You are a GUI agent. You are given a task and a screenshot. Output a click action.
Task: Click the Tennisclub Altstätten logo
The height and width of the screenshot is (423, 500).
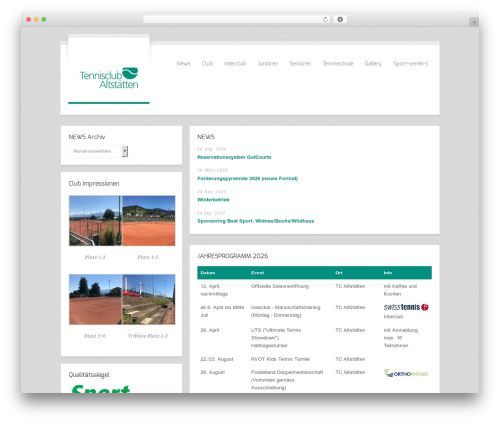pyautogui.click(x=109, y=78)
